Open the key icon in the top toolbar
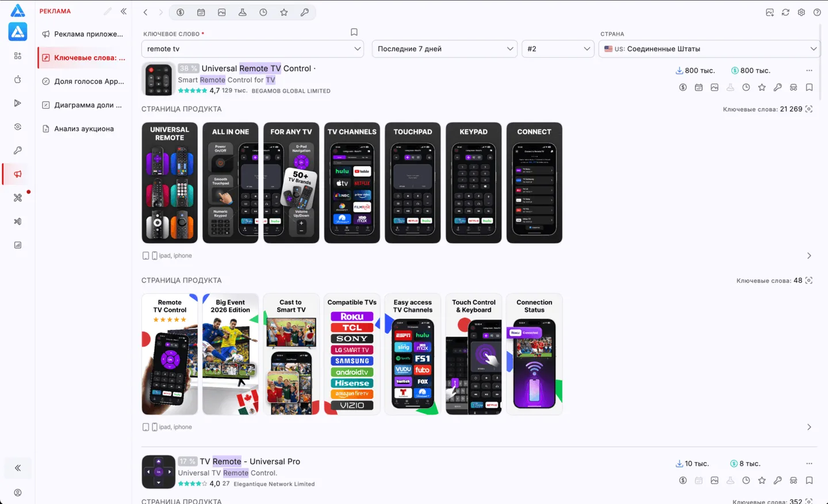 point(305,12)
